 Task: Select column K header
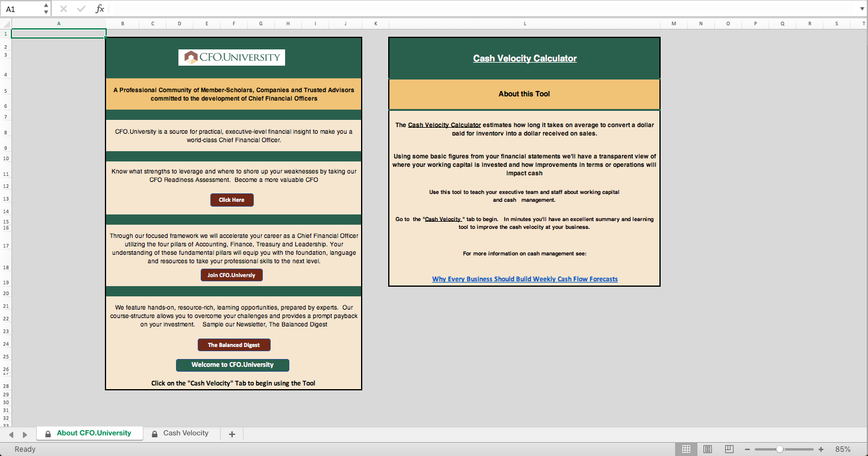click(376, 24)
